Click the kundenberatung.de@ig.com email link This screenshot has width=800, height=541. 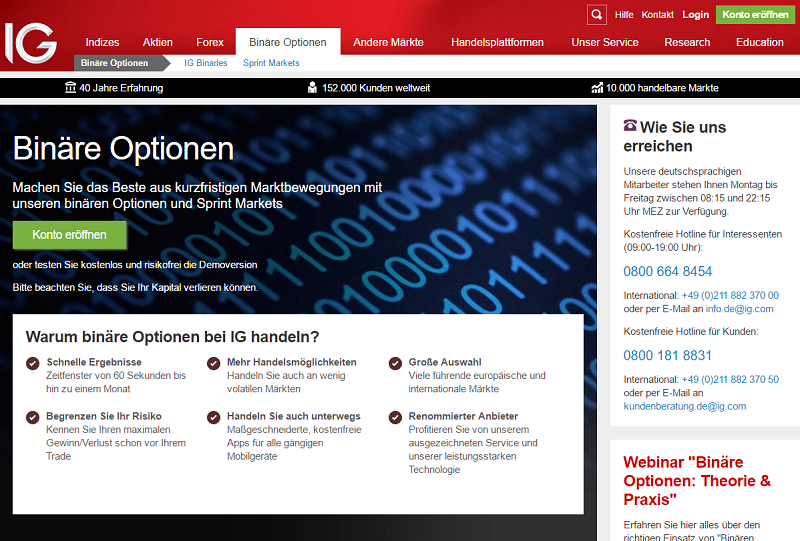pyautogui.click(x=685, y=406)
